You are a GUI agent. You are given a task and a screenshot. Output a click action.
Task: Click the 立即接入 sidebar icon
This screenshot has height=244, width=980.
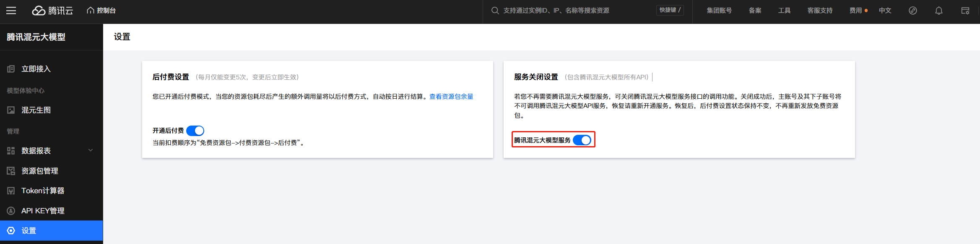[x=11, y=69]
